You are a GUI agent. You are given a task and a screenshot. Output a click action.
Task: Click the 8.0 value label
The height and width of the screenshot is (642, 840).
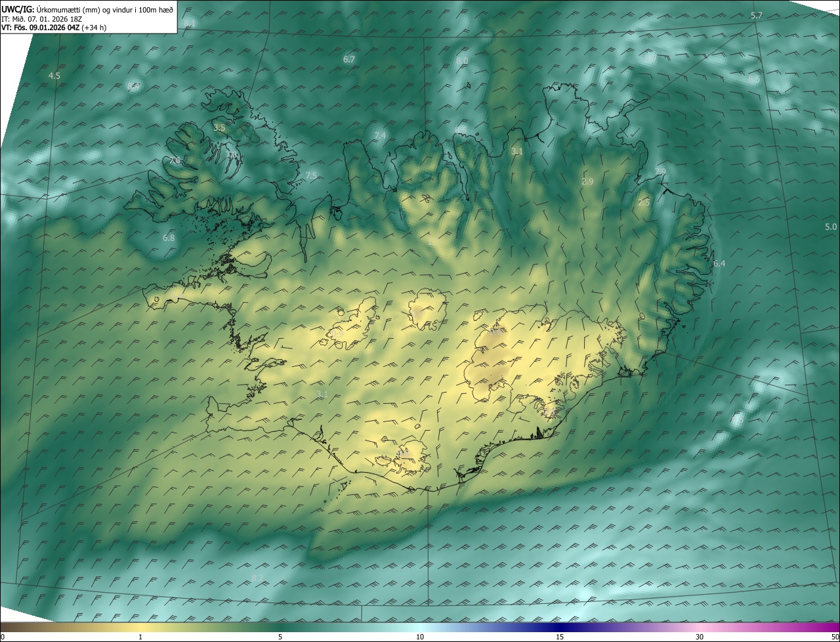pyautogui.click(x=462, y=60)
